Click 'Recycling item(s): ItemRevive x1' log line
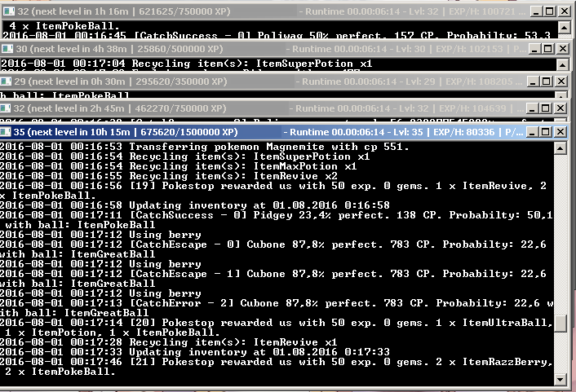Viewport: 576px width, 392px height. (169, 342)
